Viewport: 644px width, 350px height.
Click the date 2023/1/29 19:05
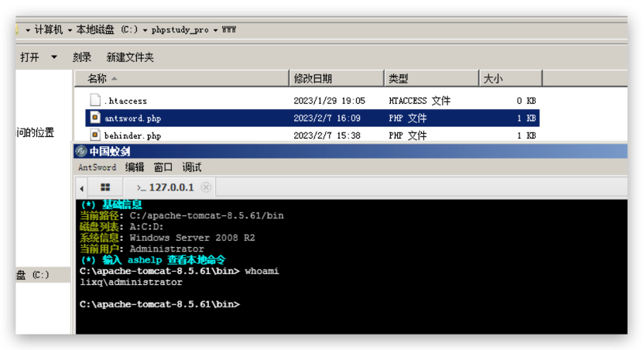[x=330, y=101]
